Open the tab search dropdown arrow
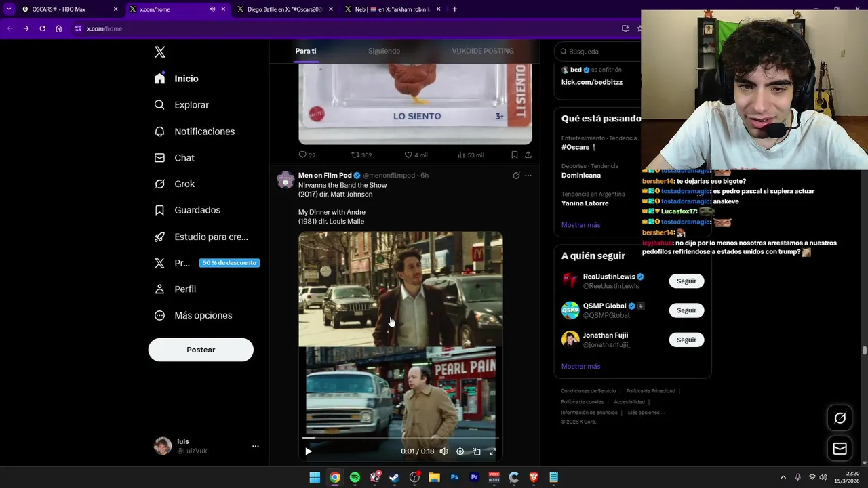The image size is (868, 488). pyautogui.click(x=9, y=9)
